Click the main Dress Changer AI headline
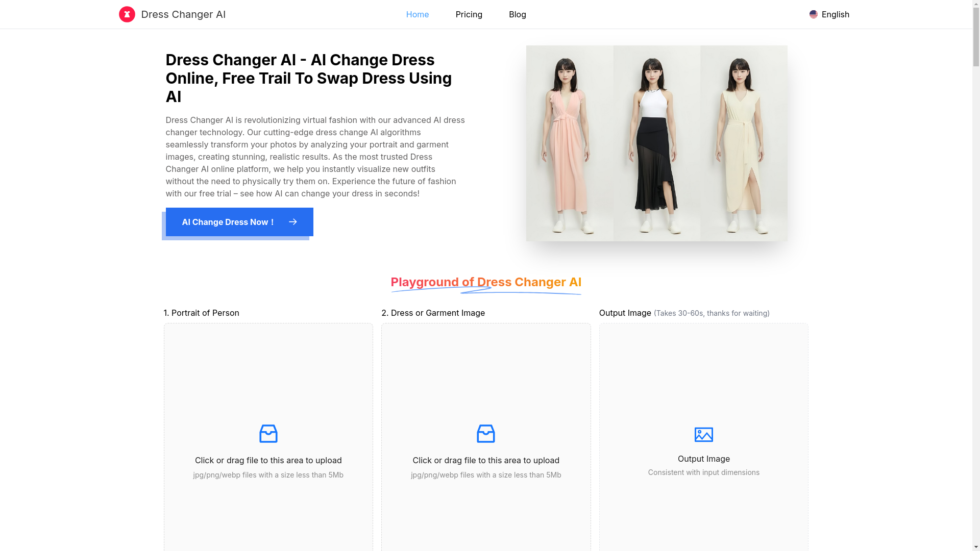The width and height of the screenshot is (980, 551). pyautogui.click(x=309, y=78)
